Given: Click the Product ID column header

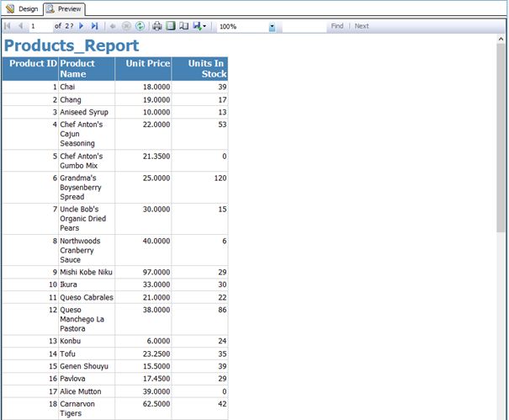Looking at the screenshot, I should pyautogui.click(x=30, y=69).
